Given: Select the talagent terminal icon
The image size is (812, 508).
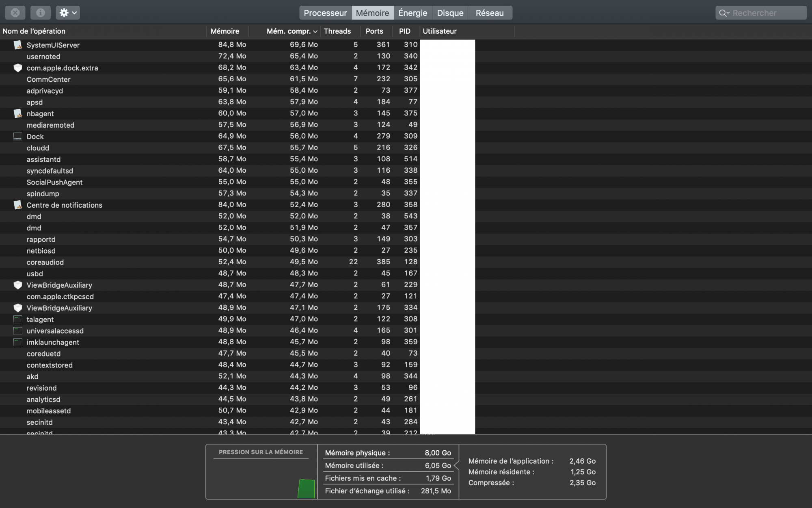Looking at the screenshot, I should (17, 319).
